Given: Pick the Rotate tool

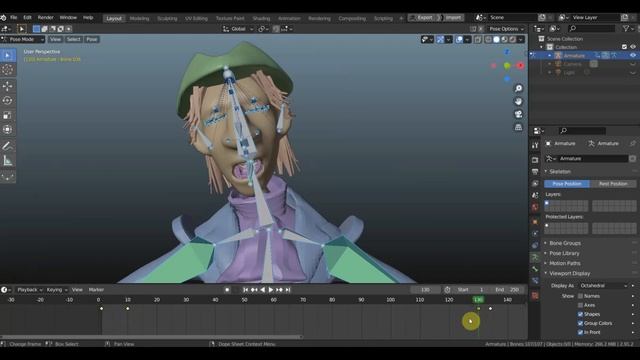Looking at the screenshot, I should [8, 100].
